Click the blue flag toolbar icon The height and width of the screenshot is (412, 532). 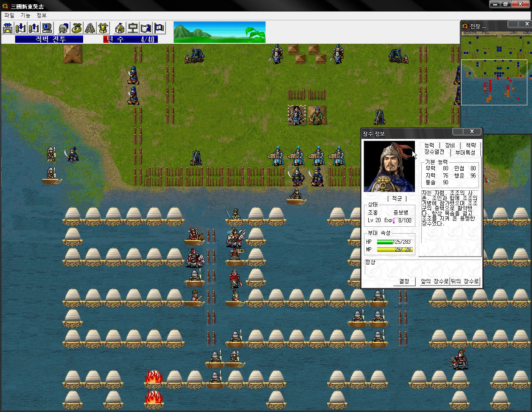pos(159,28)
